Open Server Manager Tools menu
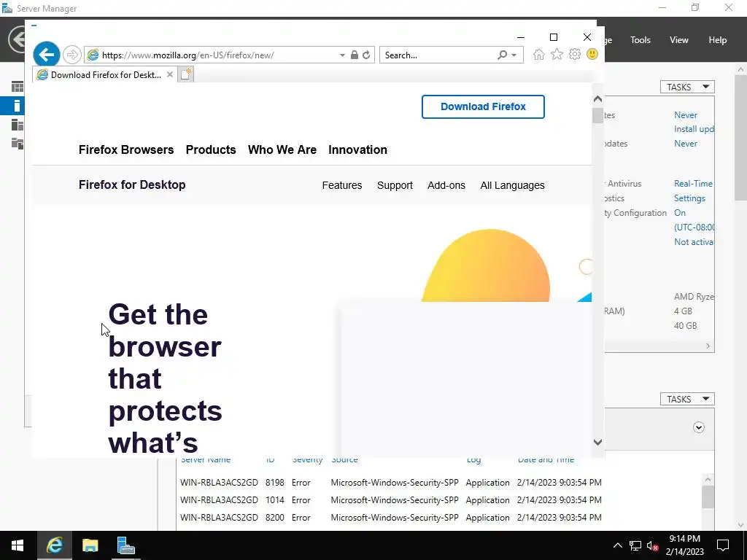747x560 pixels. pos(640,40)
